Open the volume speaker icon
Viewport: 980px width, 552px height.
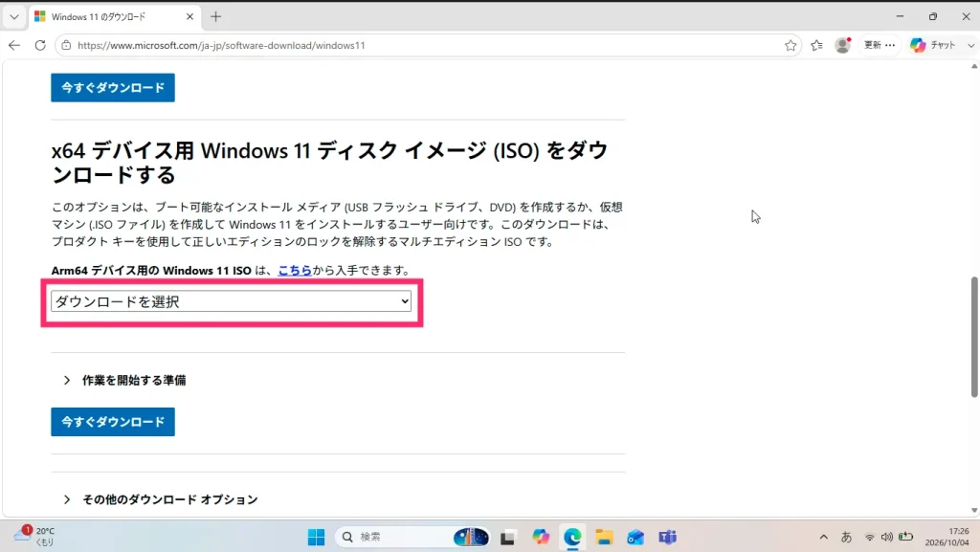point(887,537)
